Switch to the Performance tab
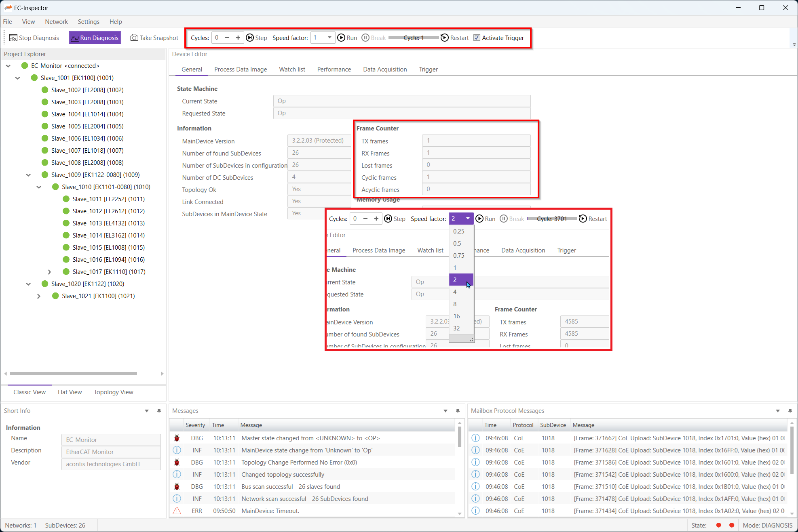798x532 pixels. 334,69
